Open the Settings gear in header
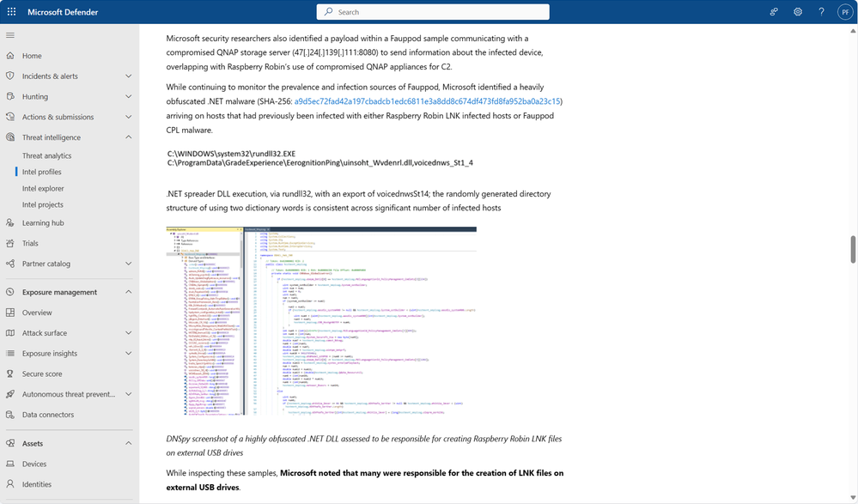Image resolution: width=858 pixels, height=504 pixels. [798, 11]
